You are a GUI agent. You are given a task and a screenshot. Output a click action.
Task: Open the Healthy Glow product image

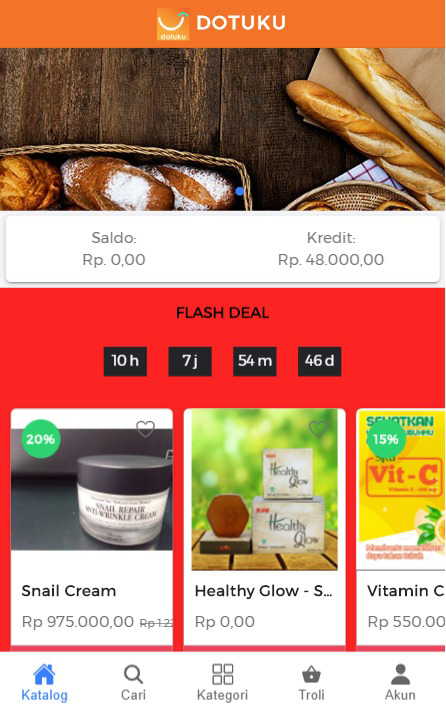coord(264,489)
